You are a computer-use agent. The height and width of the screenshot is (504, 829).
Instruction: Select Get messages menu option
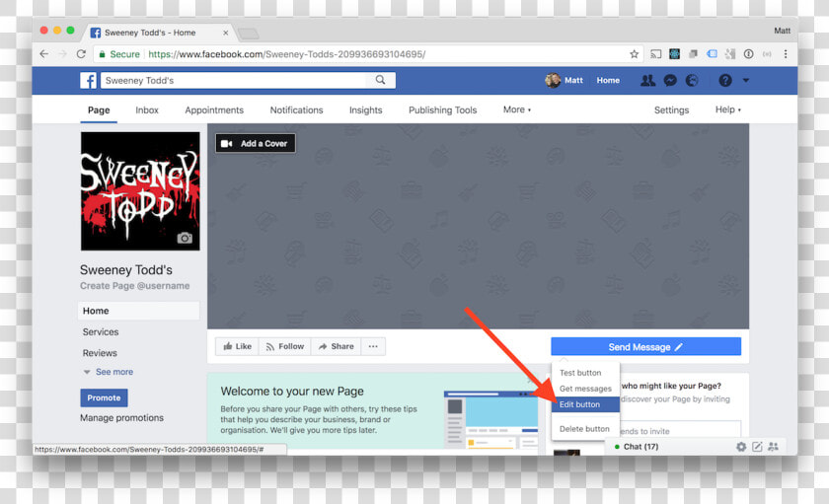(585, 389)
